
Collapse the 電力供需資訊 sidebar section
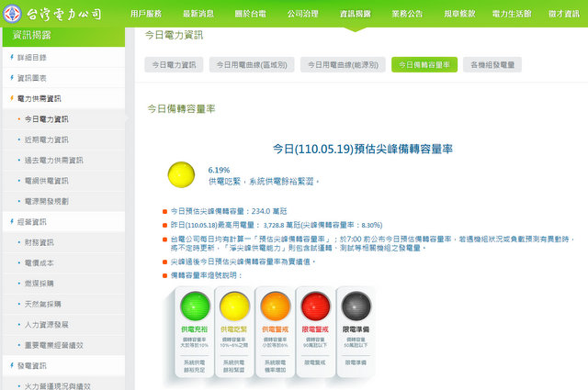[63, 98]
